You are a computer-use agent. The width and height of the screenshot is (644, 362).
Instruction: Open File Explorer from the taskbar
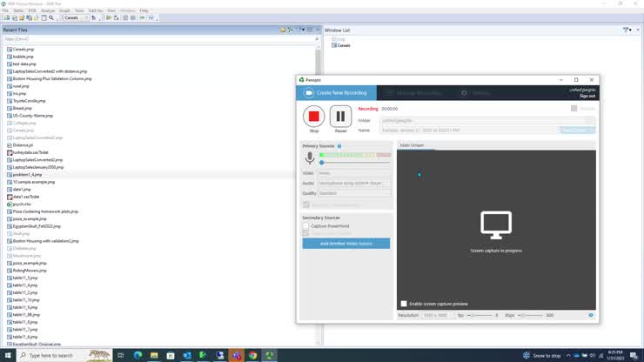point(154,355)
